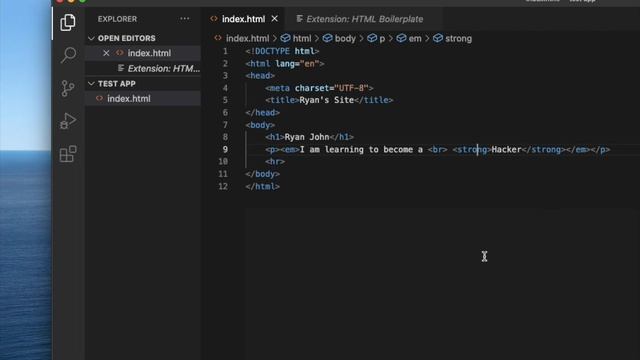The image size is (640, 360).
Task: Click index.html breadcrumb item
Action: (x=247, y=38)
